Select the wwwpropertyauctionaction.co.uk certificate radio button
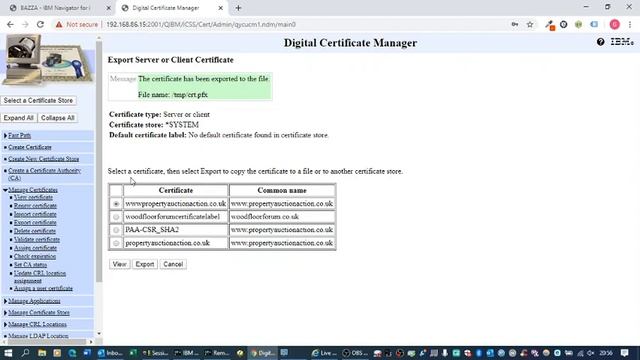 click(x=116, y=203)
